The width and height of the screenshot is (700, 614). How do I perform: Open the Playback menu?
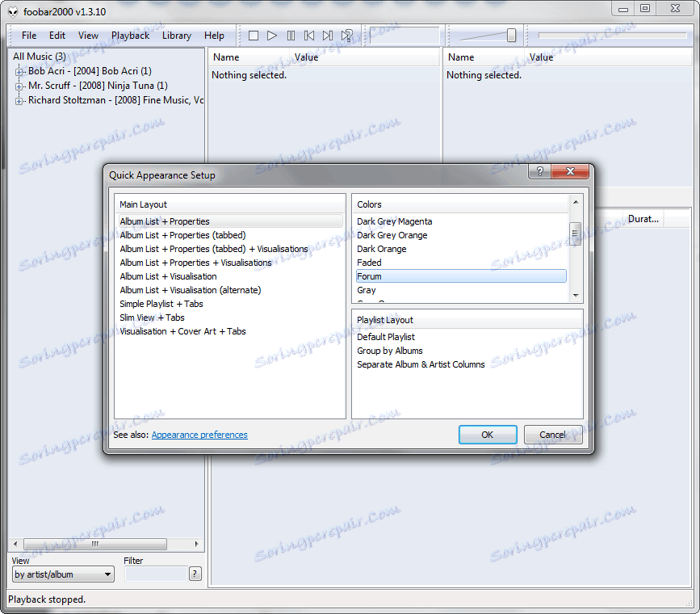click(x=130, y=36)
